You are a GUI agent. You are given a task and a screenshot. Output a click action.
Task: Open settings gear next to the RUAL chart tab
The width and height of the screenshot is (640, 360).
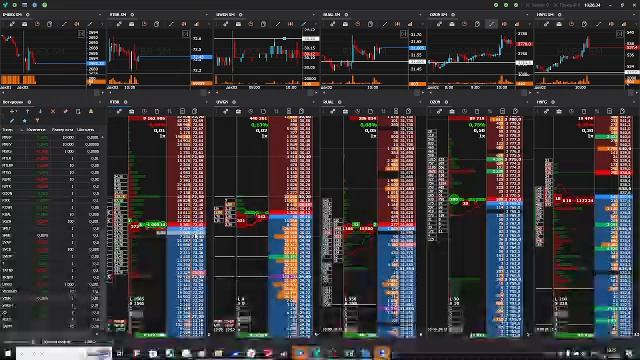click(347, 14)
